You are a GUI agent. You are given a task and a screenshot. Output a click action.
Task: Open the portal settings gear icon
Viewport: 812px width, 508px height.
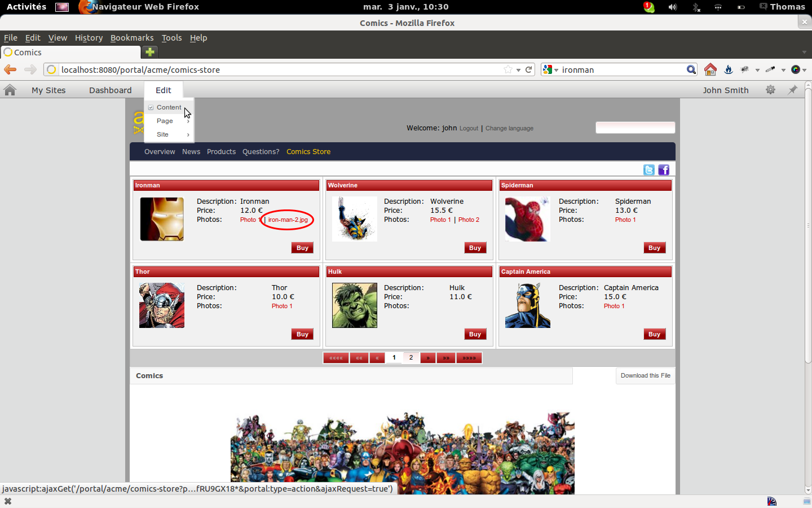(770, 90)
